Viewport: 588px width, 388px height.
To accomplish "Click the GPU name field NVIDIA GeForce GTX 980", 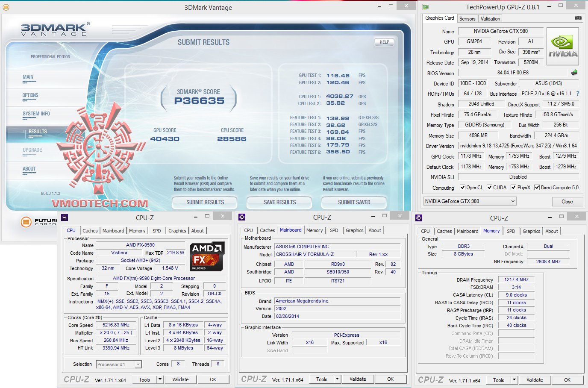I will (x=500, y=31).
